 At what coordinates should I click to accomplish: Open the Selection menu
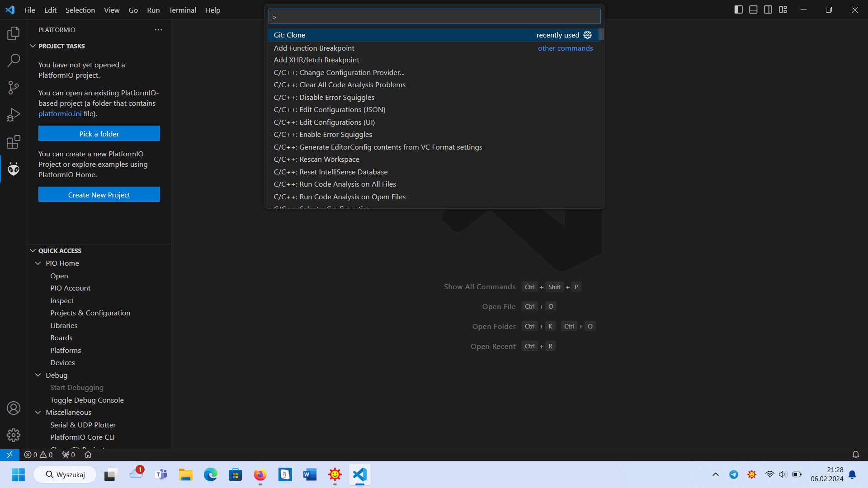pyautogui.click(x=80, y=10)
